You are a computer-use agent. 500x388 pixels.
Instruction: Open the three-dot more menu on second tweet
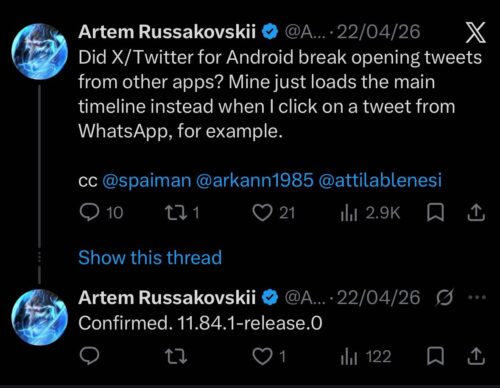click(x=477, y=297)
